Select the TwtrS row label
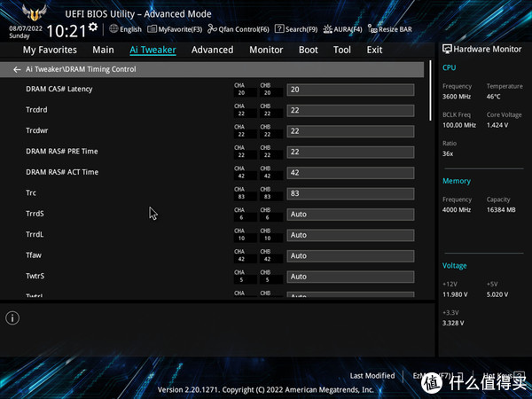 coord(35,276)
